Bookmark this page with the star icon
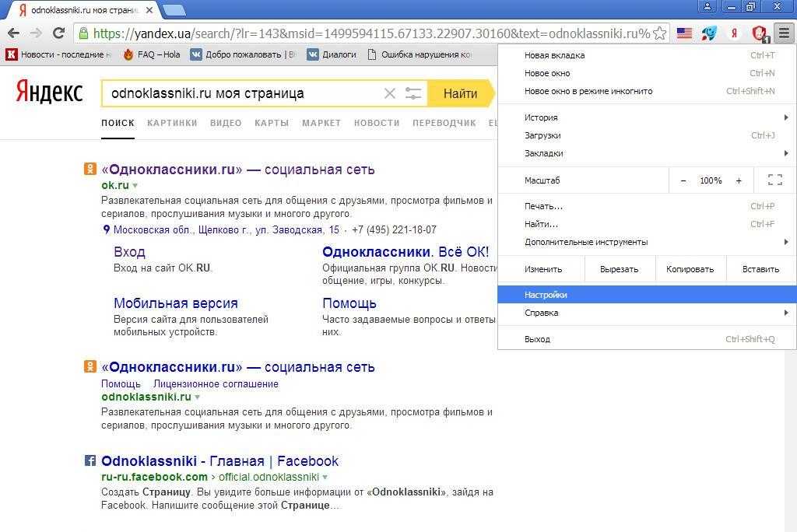797x532 pixels. [659, 33]
